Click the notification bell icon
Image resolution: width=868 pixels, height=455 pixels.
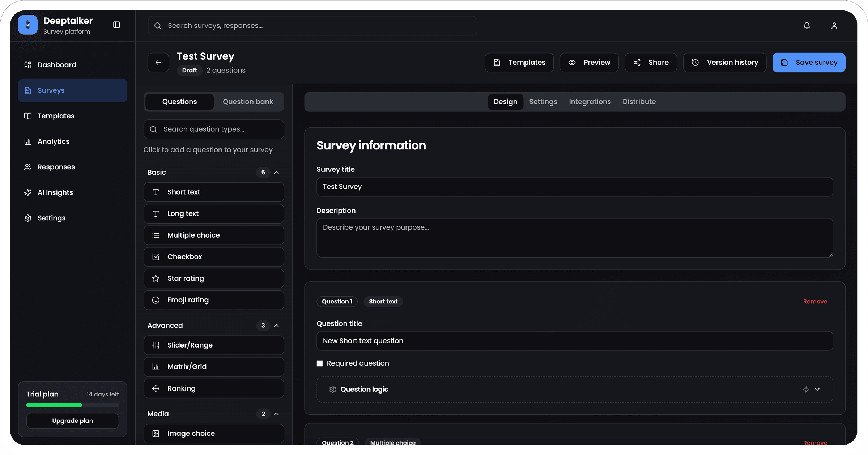coord(807,26)
